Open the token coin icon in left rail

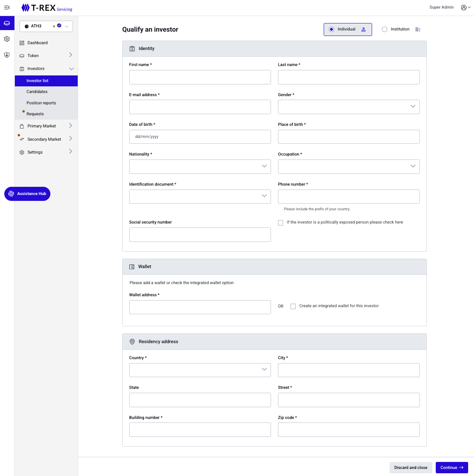tap(7, 23)
